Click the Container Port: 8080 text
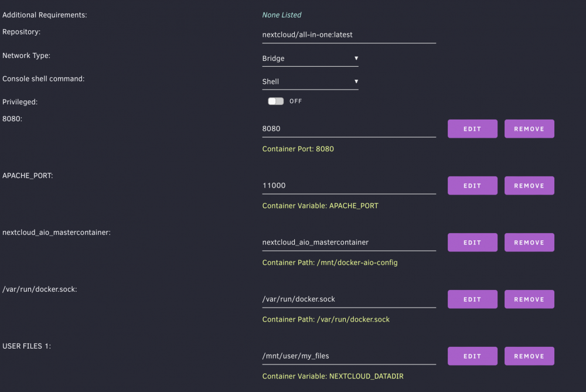The image size is (586, 392). (298, 149)
